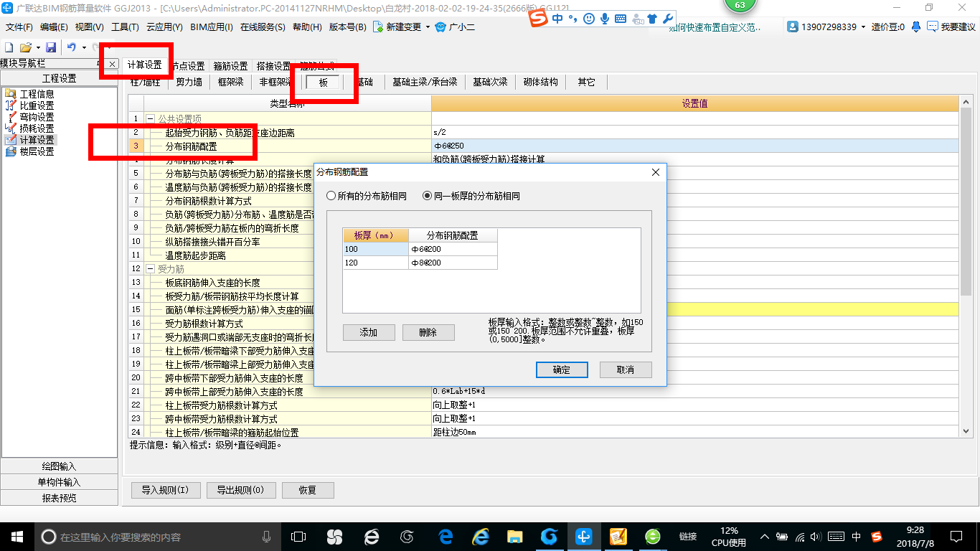Open the Windows action center icon
This screenshot has height=551, width=980.
956,537
